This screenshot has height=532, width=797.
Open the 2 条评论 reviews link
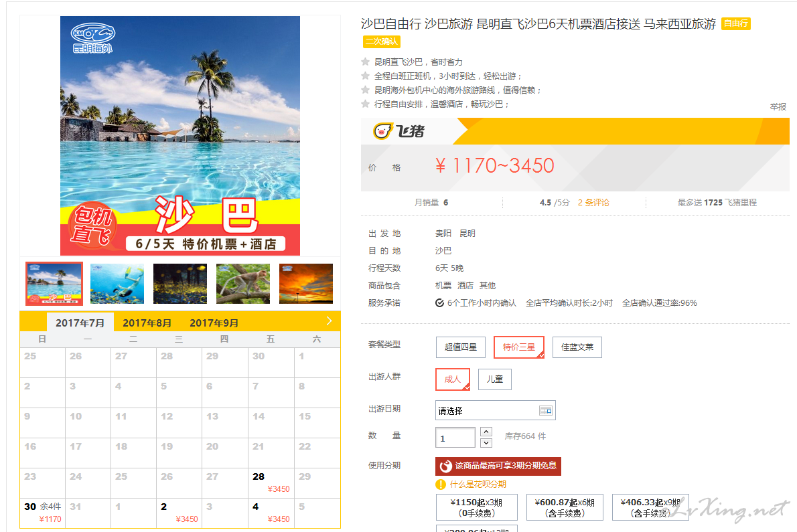593,203
